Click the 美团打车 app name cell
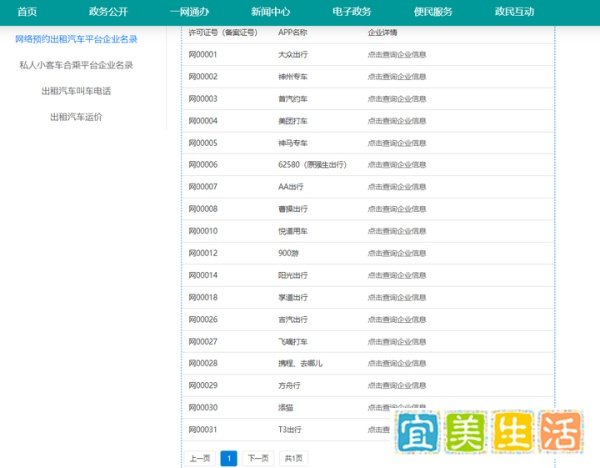 pyautogui.click(x=293, y=121)
